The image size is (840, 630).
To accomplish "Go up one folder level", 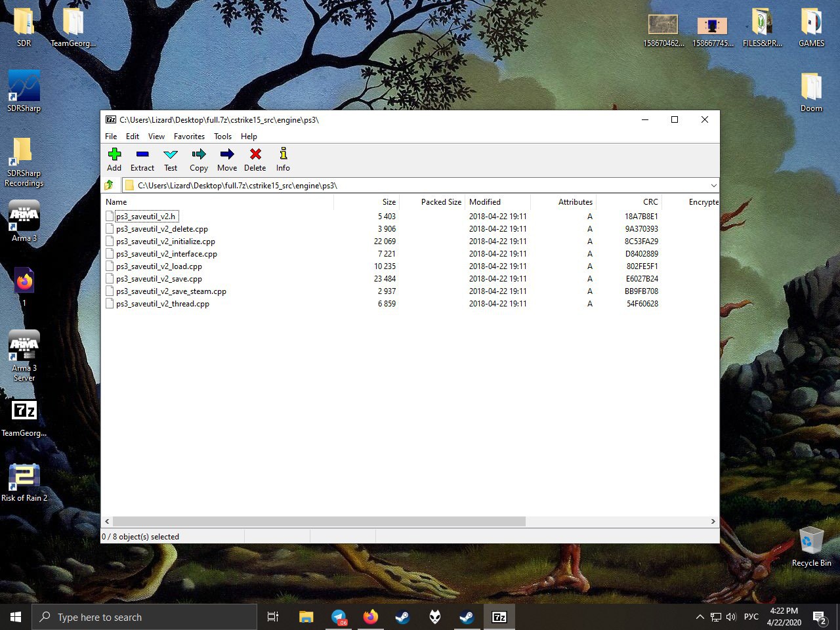I will (x=110, y=185).
